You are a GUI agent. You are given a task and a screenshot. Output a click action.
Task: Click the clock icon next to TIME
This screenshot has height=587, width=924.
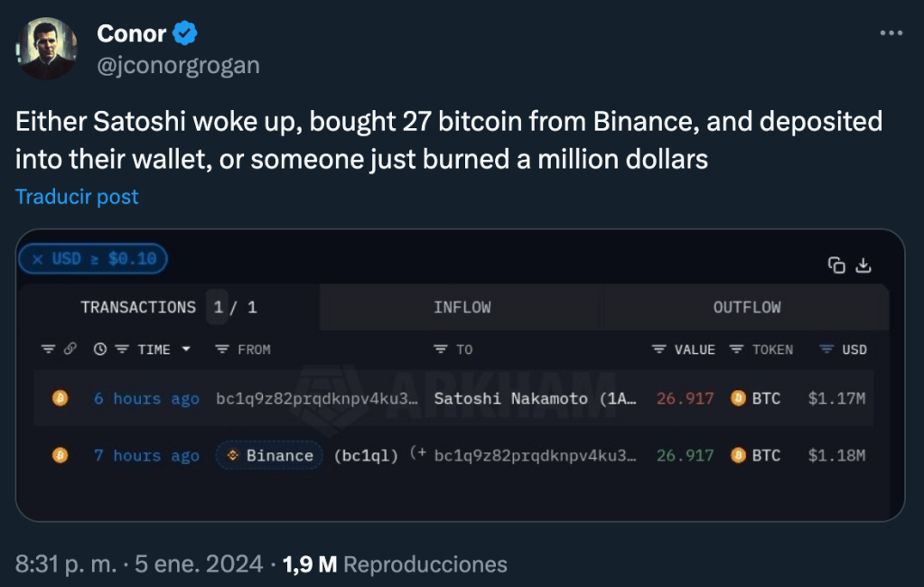99,349
